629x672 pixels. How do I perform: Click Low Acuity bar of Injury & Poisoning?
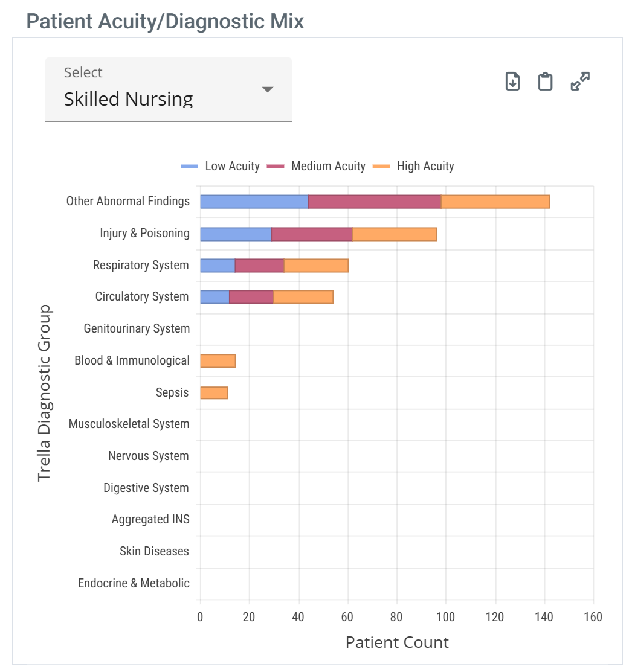tap(235, 234)
